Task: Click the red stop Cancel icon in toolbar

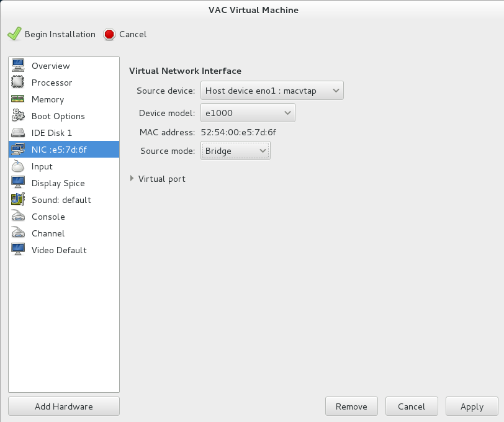Action: point(109,34)
